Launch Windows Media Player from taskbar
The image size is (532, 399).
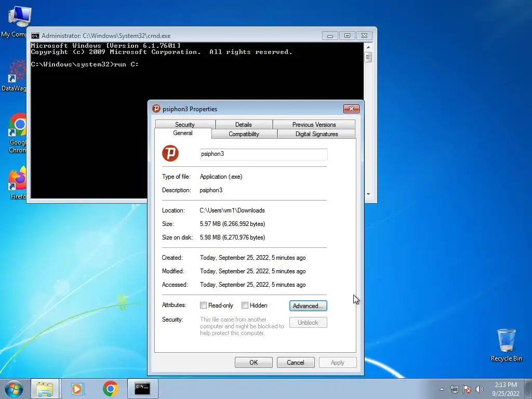(x=77, y=389)
